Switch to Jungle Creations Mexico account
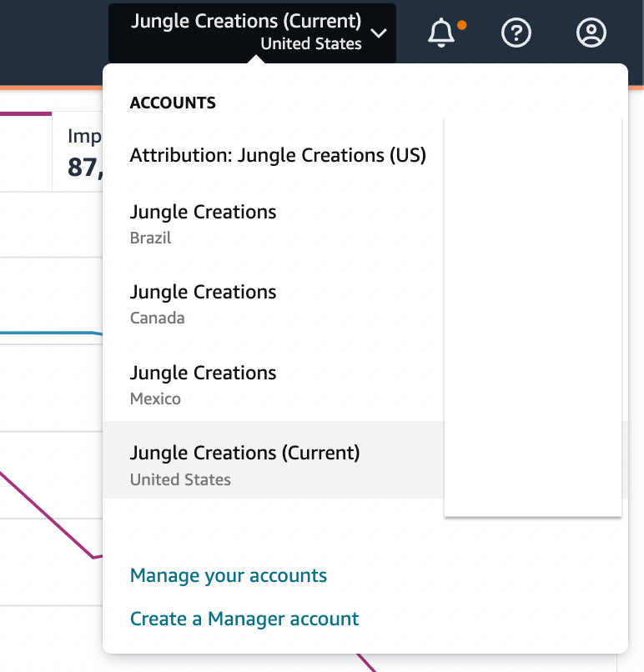Screen dimensions: 644x672 pos(273,385)
